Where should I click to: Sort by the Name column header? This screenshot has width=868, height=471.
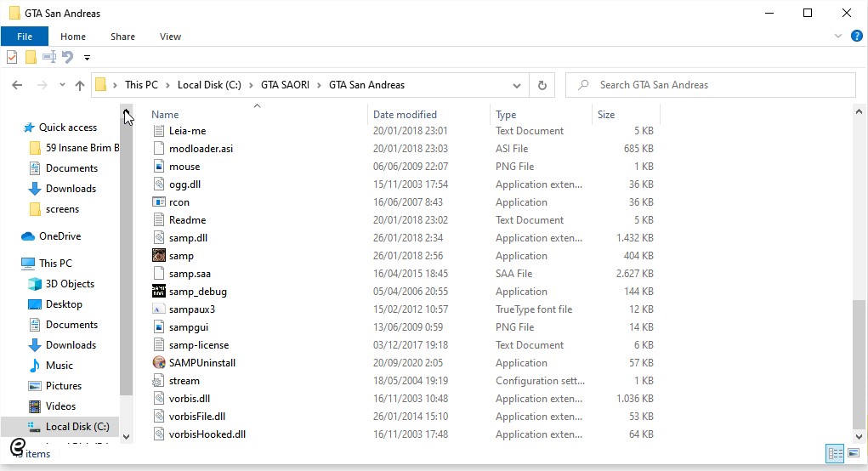coord(165,115)
